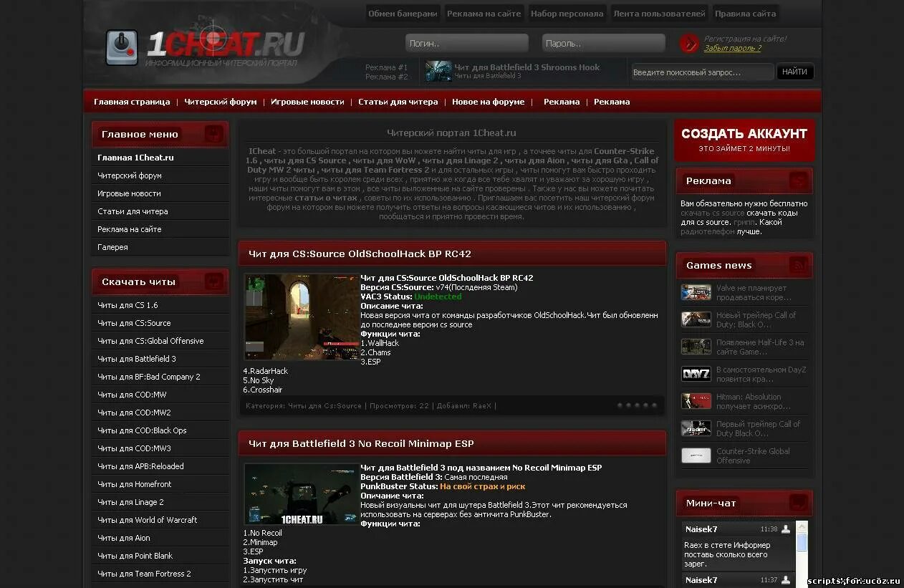904x588 pixels.
Task: Focus the search query input field
Action: click(702, 72)
